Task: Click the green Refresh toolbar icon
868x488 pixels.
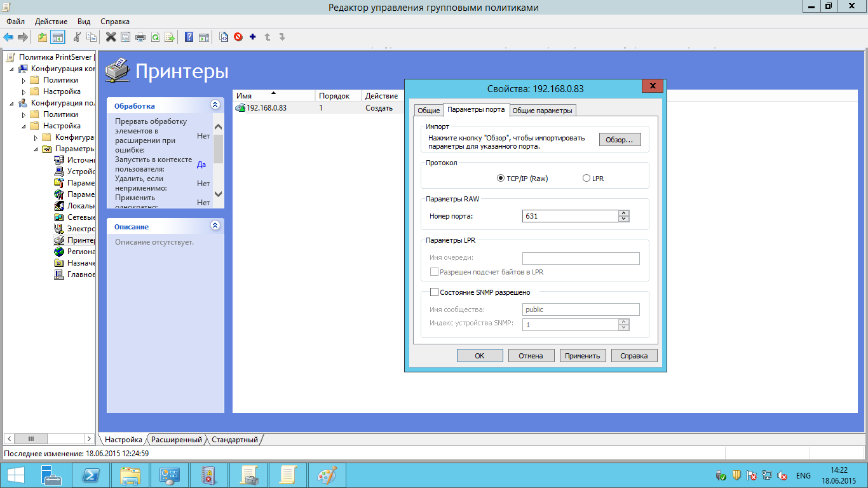Action: pos(155,37)
